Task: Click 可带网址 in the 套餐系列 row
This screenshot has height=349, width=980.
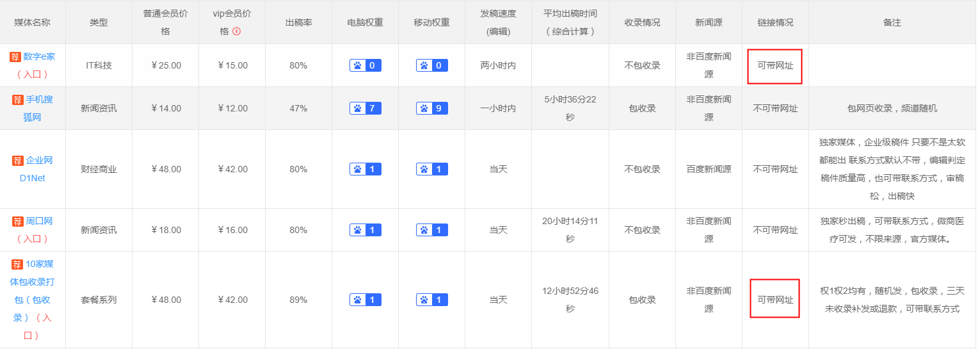Action: pos(775,300)
